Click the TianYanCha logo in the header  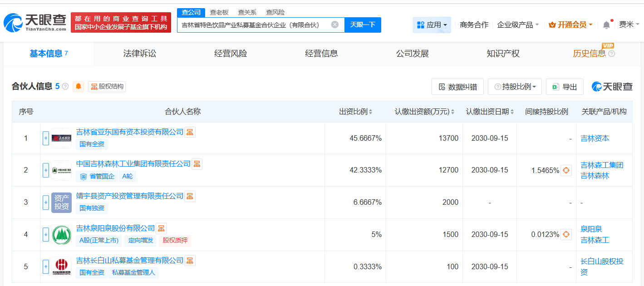[x=34, y=22]
